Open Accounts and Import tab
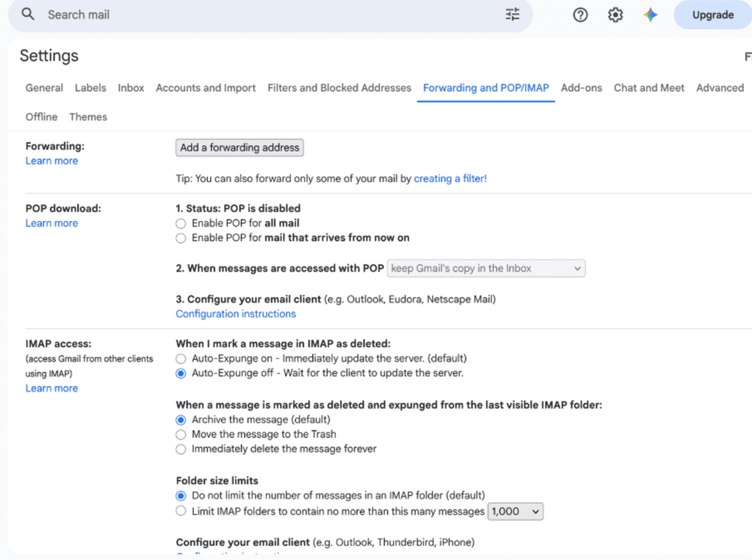This screenshot has width=752, height=560. [x=206, y=88]
